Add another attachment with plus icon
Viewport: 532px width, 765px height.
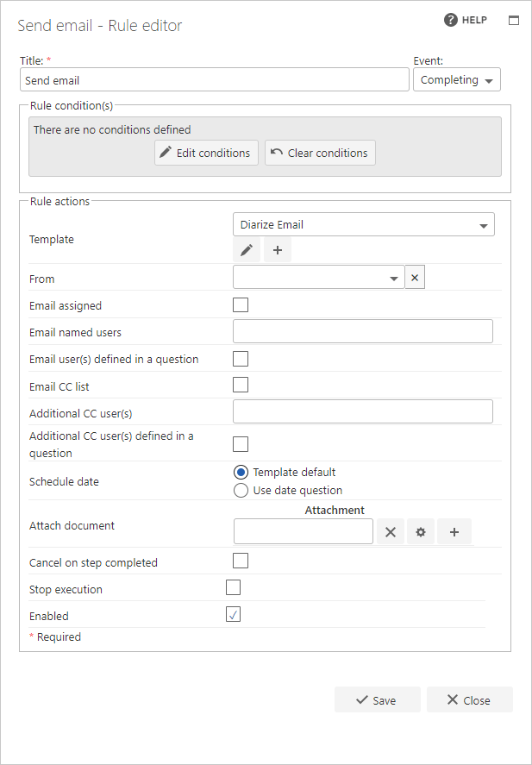coord(454,532)
